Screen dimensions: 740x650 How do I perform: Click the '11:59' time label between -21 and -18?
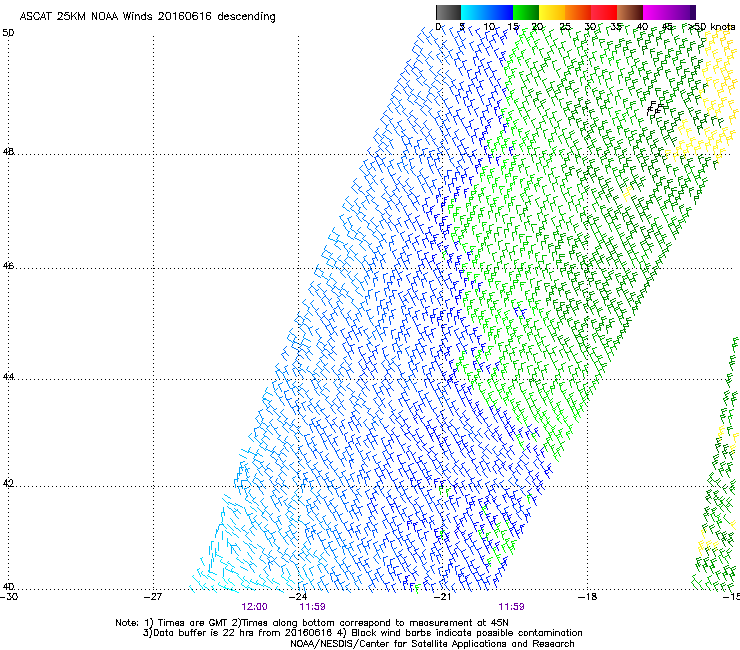coord(512,607)
